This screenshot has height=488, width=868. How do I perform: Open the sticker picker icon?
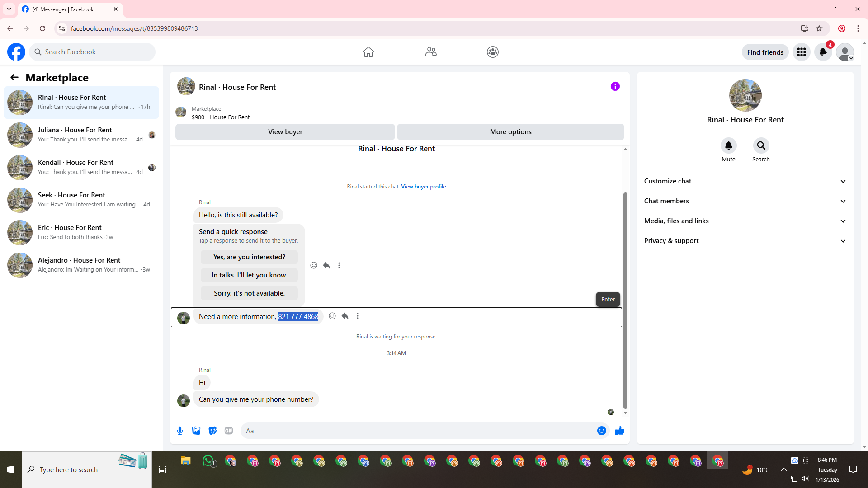(x=212, y=431)
